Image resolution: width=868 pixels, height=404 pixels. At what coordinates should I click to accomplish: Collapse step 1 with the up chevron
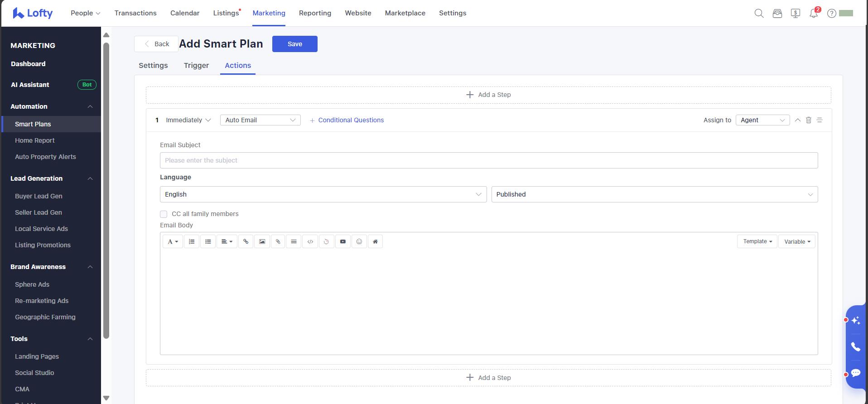pyautogui.click(x=798, y=120)
